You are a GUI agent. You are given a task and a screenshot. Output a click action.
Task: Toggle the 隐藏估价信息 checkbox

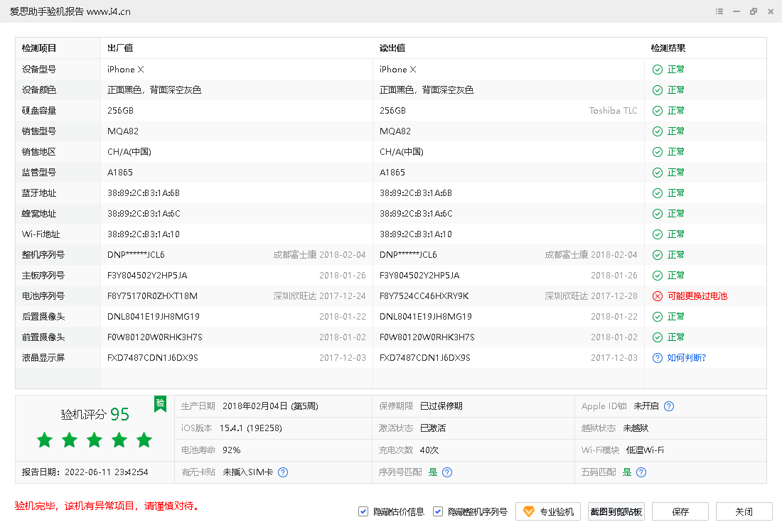coord(363,511)
